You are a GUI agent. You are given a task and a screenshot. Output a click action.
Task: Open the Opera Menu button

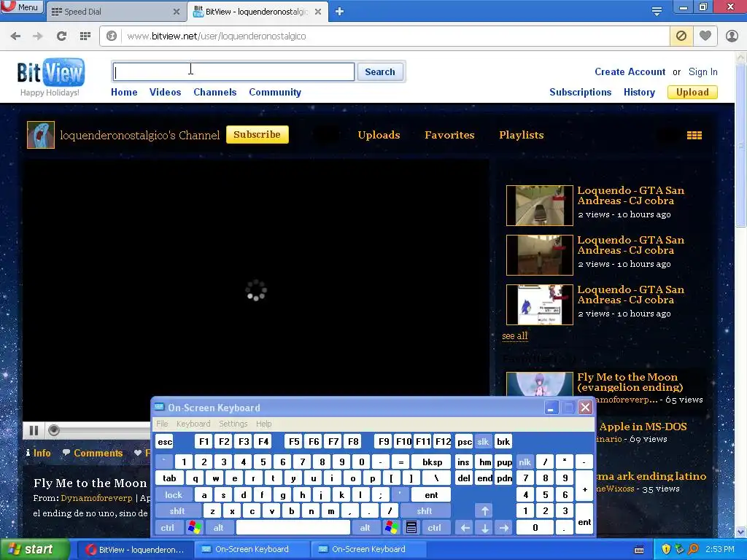(x=22, y=7)
